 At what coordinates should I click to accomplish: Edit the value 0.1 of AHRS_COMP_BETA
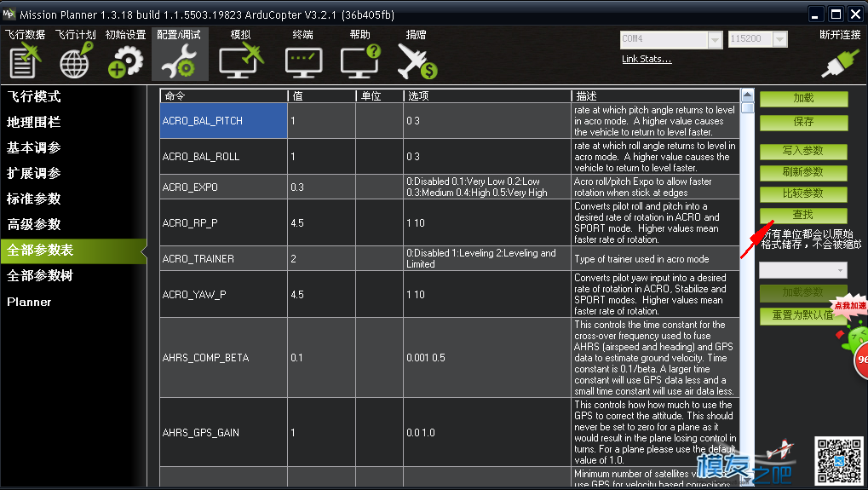[322, 358]
